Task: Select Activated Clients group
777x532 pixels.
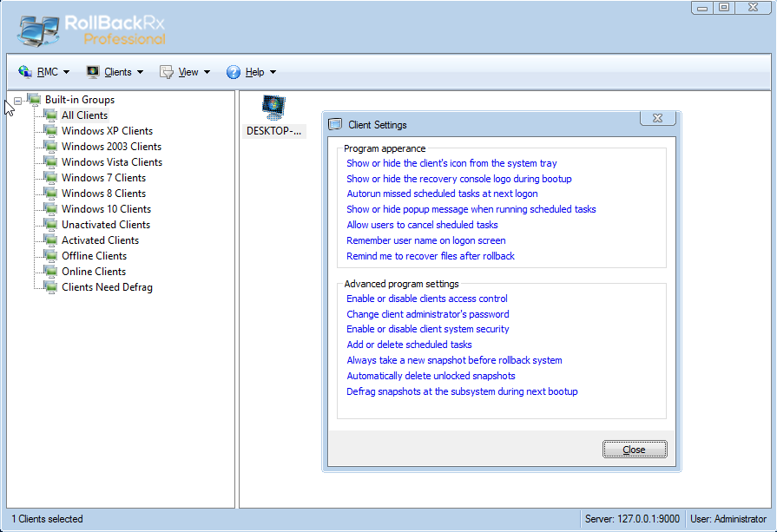Action: point(100,240)
